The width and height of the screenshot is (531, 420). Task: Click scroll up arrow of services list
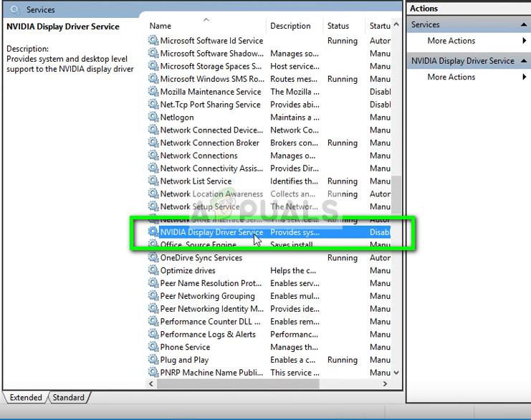tap(396, 24)
